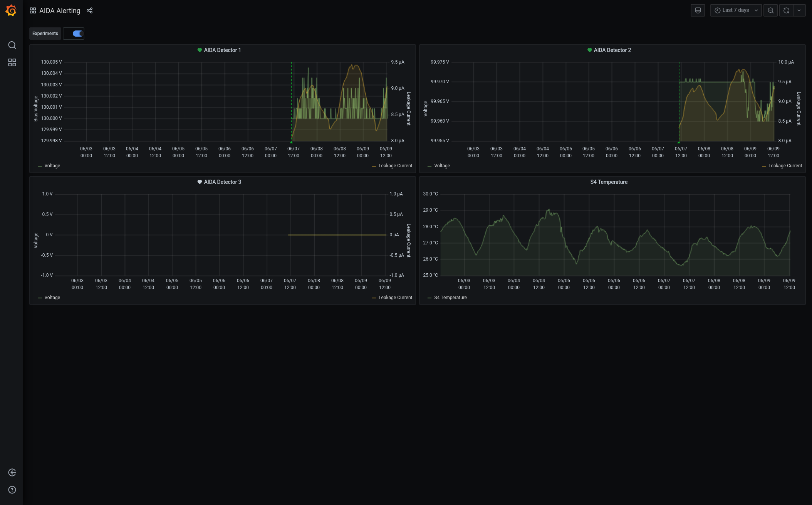The width and height of the screenshot is (812, 505).
Task: Click the Voltage color line in Detector 3 legend
Action: 40,298
